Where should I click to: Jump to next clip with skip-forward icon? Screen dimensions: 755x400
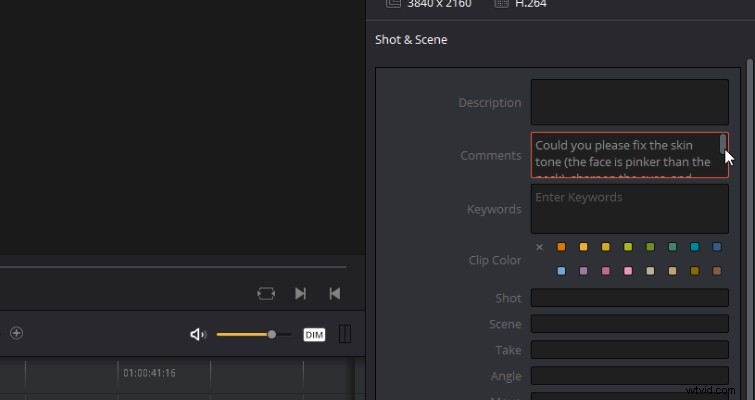pyautogui.click(x=300, y=294)
